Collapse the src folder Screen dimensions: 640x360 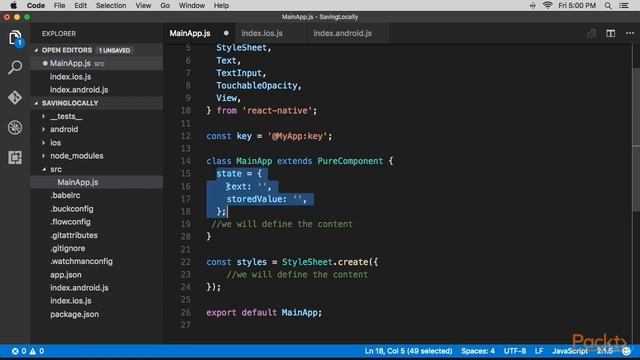[44, 169]
